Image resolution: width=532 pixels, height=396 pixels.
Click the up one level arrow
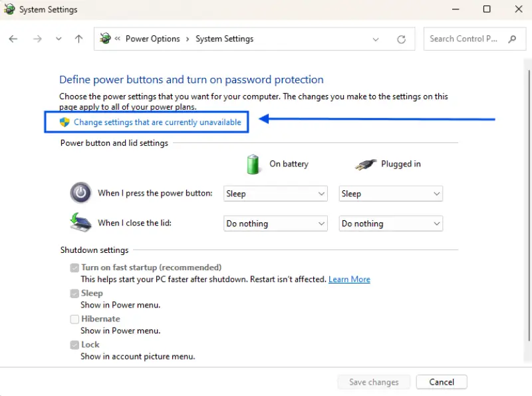78,39
